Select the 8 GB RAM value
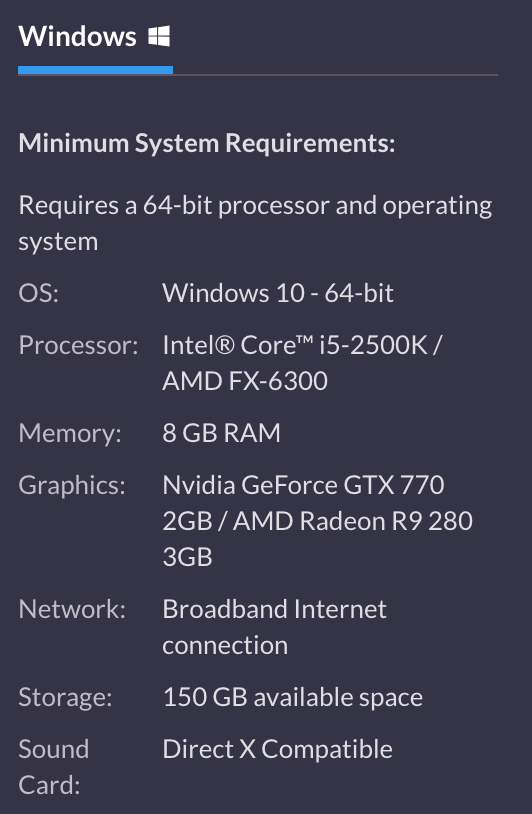Screen dimensions: 532x814 click(222, 433)
